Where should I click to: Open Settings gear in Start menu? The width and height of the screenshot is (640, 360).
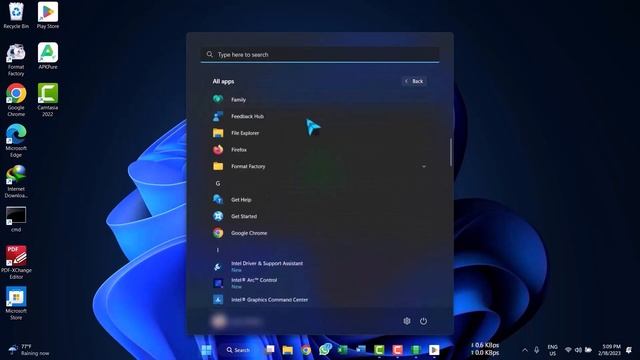point(407,321)
